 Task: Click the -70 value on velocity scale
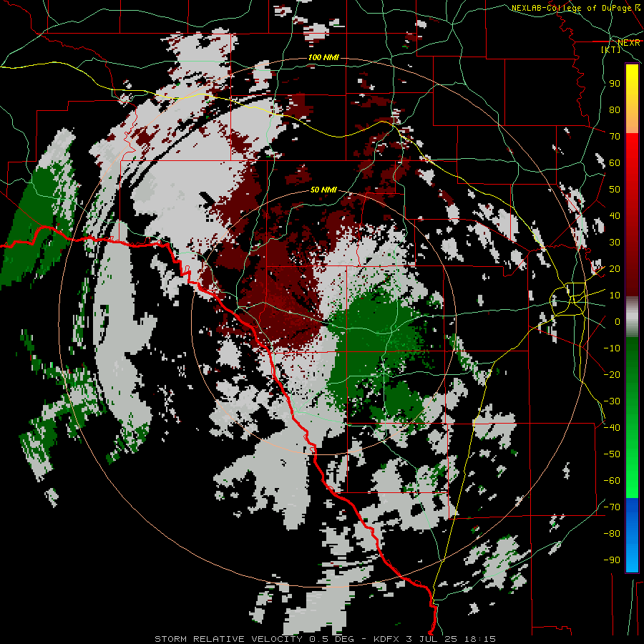(612, 507)
